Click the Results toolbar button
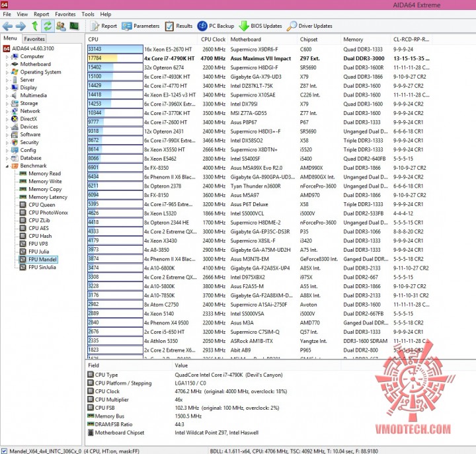The height and width of the screenshot is (454, 476). tap(178, 26)
